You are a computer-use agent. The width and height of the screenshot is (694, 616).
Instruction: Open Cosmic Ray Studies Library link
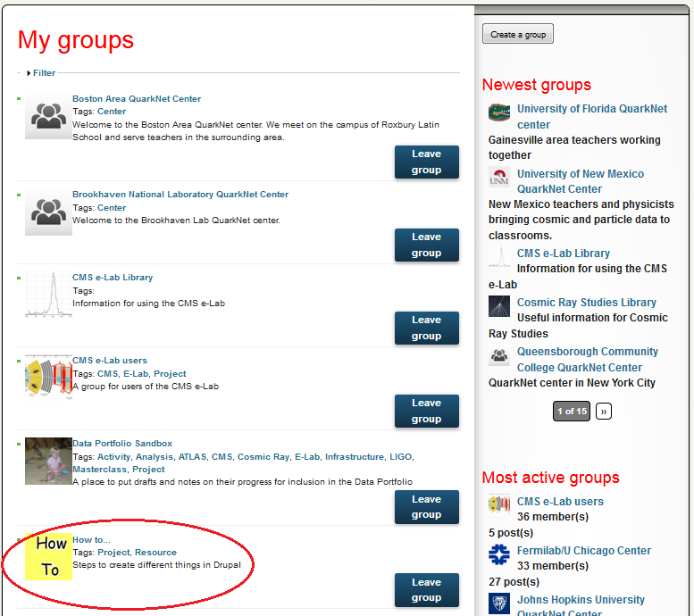tap(587, 303)
